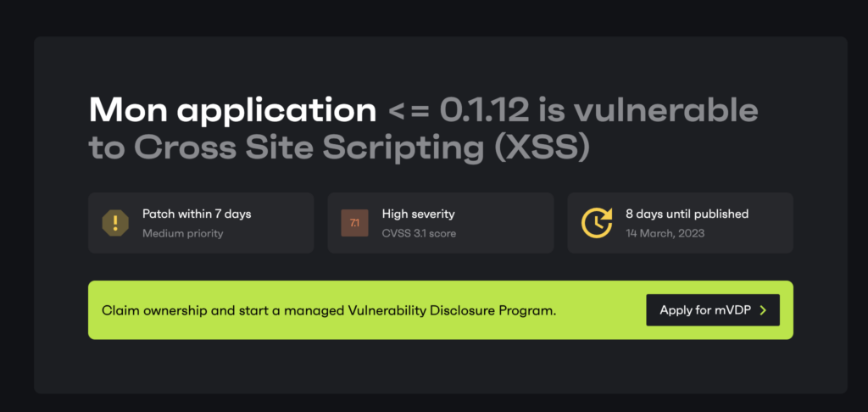Image resolution: width=868 pixels, height=412 pixels.
Task: Click the Cross Site Scripting (XSS) heading
Action: click(x=361, y=147)
